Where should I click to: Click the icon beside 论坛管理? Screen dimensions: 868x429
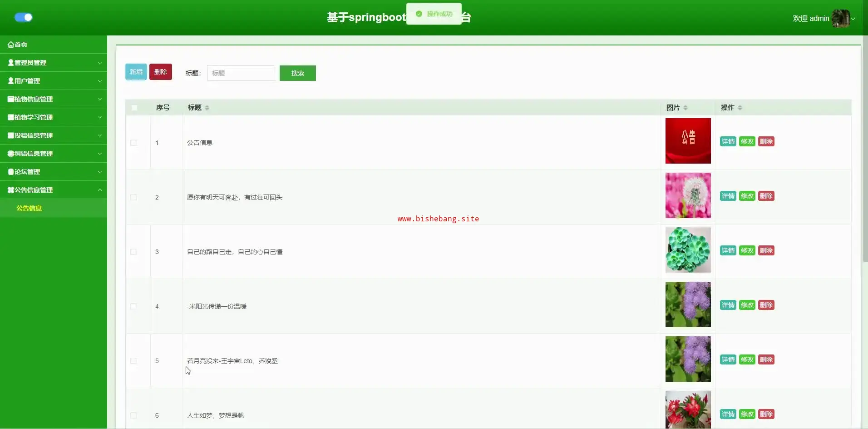tap(10, 172)
